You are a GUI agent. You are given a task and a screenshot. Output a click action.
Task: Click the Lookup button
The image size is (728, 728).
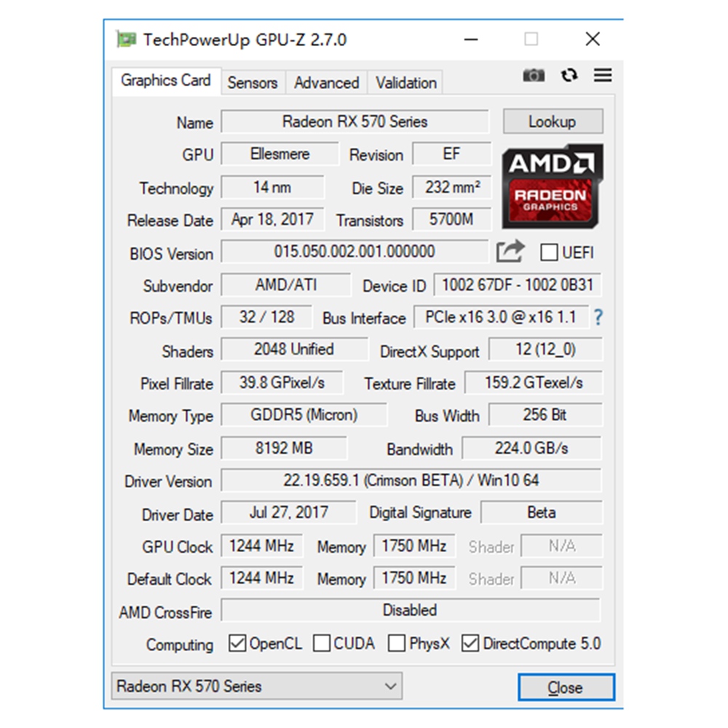pyautogui.click(x=553, y=122)
